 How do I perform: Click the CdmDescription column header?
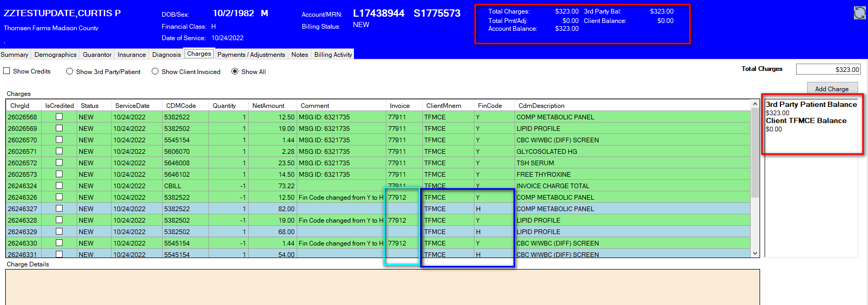[541, 105]
